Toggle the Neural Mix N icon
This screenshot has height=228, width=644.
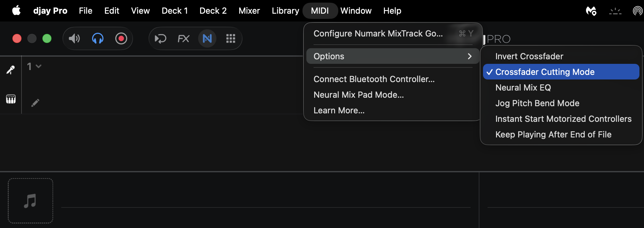pyautogui.click(x=207, y=38)
